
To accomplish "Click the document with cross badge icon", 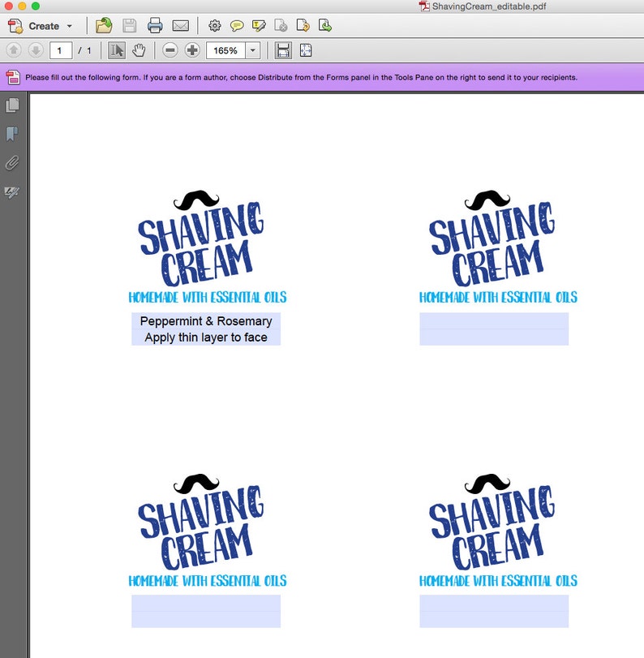I will coord(281,26).
